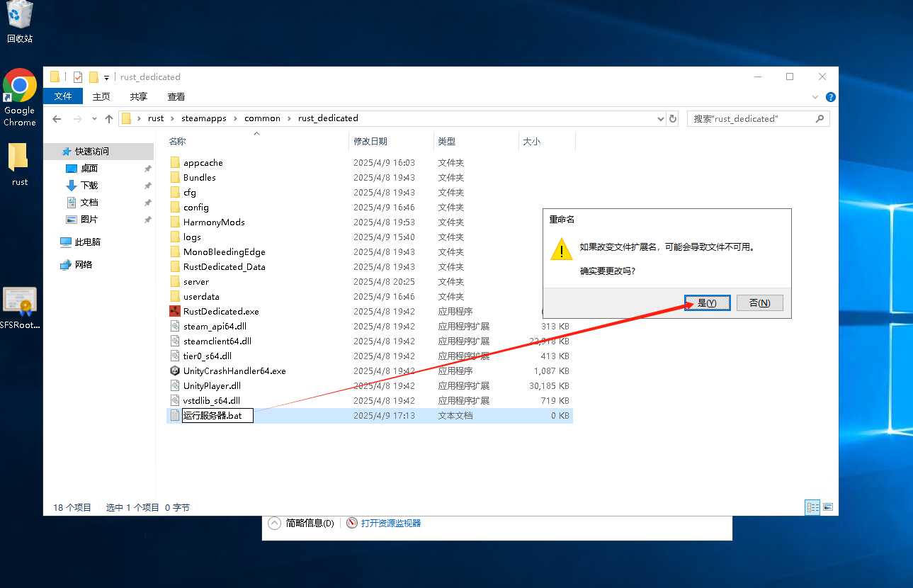Image resolution: width=913 pixels, height=588 pixels.
Task: Select the vstdlib_s64.dll file name
Action: click(x=212, y=400)
